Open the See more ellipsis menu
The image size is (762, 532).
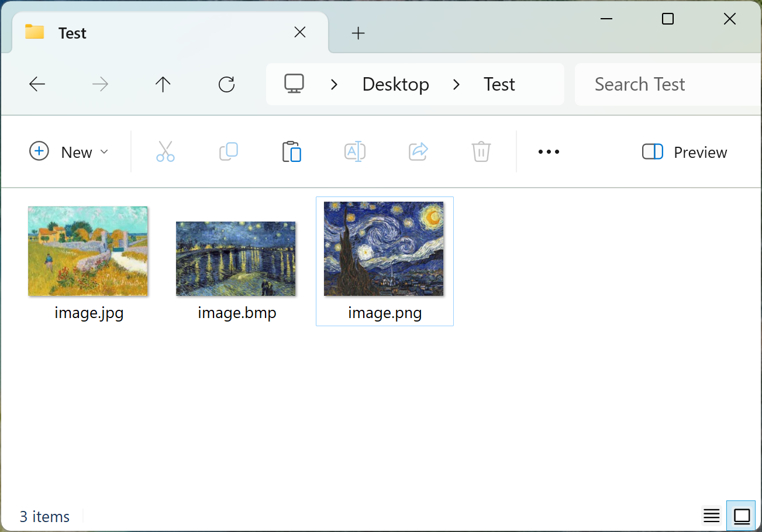[x=549, y=152]
